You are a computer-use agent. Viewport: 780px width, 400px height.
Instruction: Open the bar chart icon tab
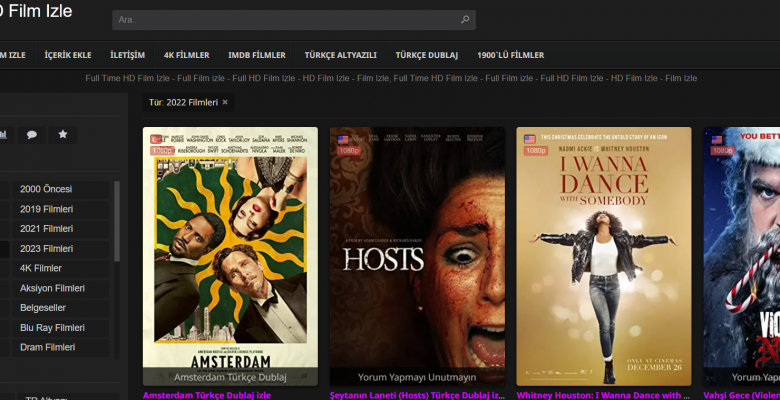[4, 135]
